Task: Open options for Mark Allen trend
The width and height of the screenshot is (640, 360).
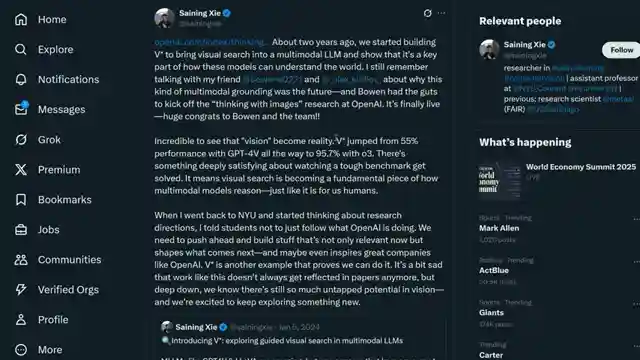Action: coord(636,219)
